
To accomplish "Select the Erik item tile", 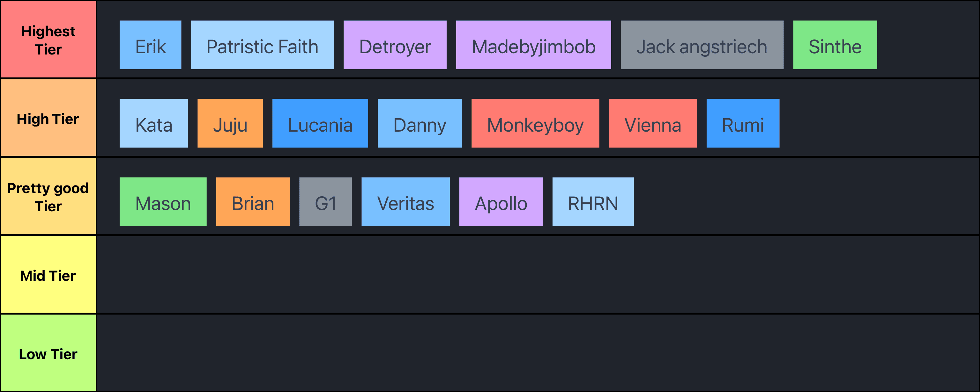I will point(150,45).
